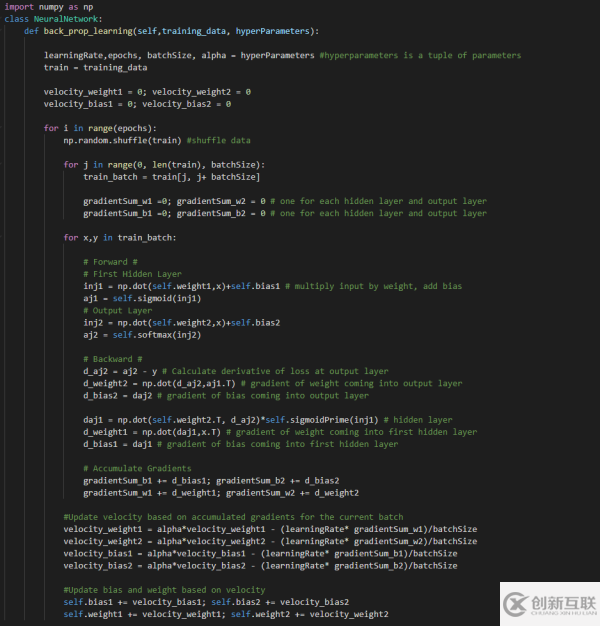Click the 'aj1 = self.sigmoid(inj1)' line
The width and height of the screenshot is (600, 626).
142,298
